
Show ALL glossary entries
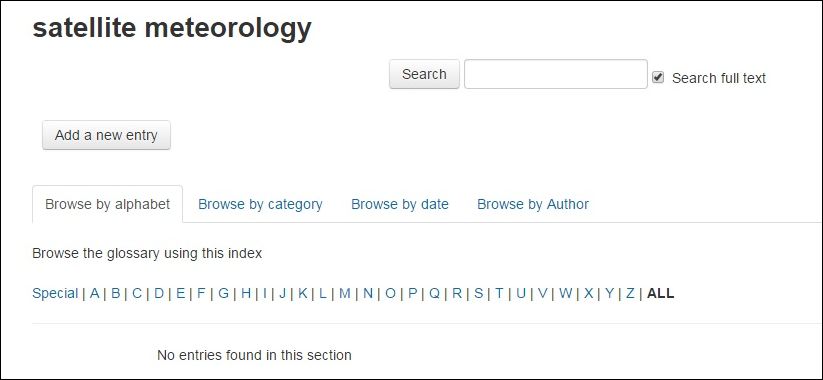(661, 293)
